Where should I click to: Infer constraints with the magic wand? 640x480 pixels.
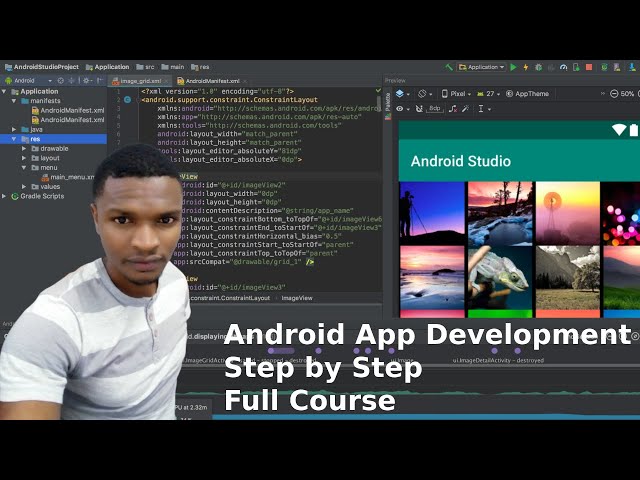pos(466,109)
